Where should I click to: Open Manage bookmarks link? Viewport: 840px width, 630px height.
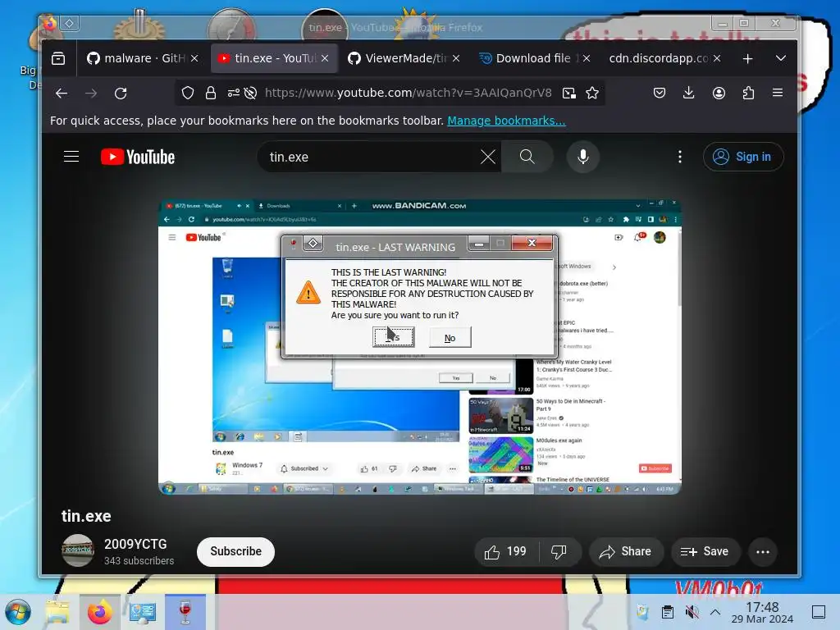coord(506,121)
